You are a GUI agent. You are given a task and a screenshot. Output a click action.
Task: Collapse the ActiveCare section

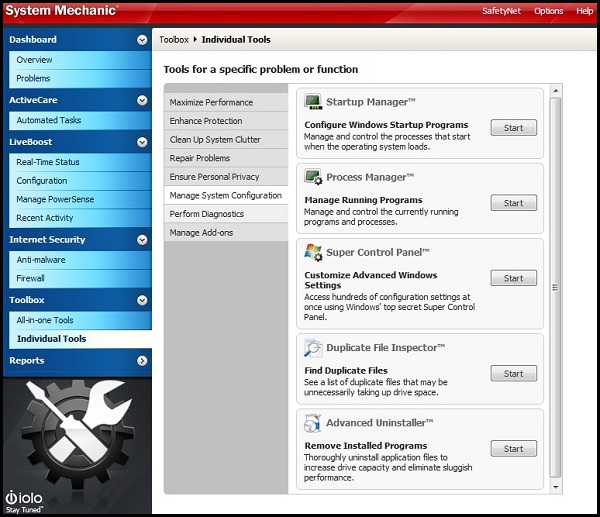142,100
